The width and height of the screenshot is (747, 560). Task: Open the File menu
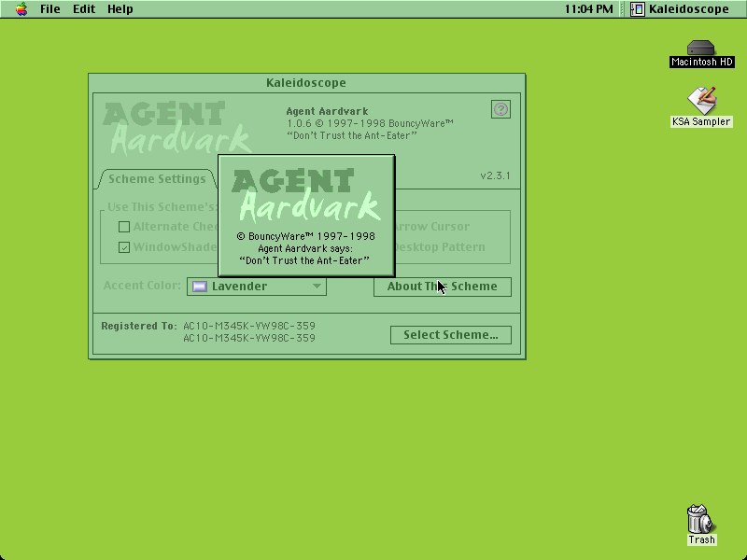50,9
